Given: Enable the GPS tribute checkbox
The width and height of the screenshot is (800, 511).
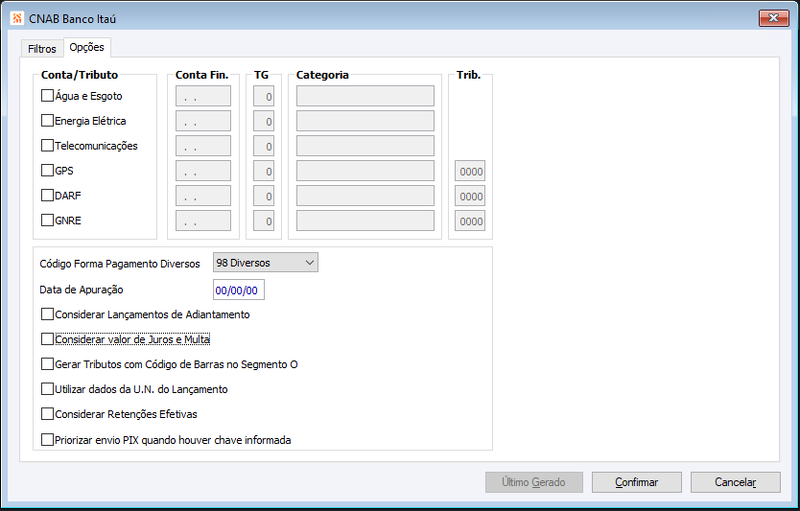Looking at the screenshot, I should tap(47, 170).
